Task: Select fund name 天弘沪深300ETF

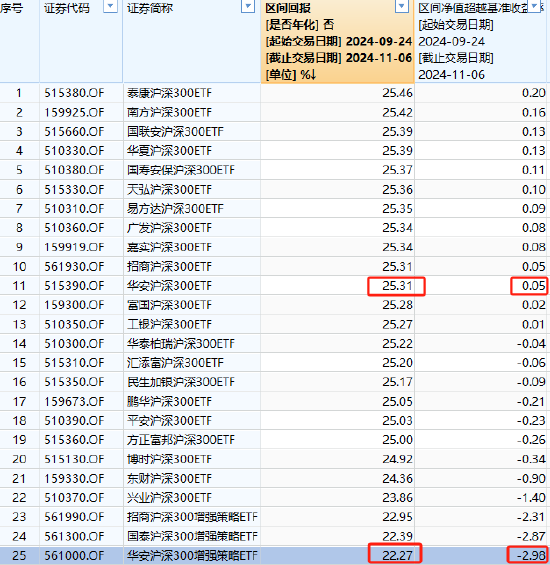Action: [x=169, y=190]
